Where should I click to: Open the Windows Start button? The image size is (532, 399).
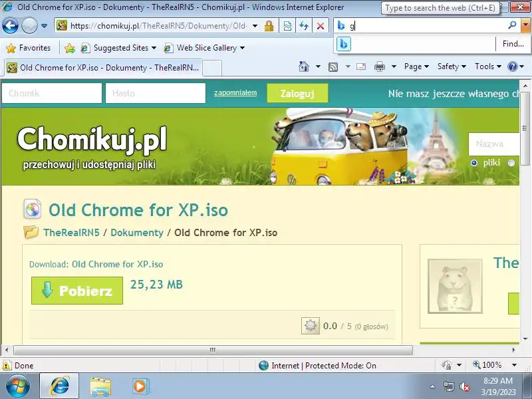(x=17, y=386)
